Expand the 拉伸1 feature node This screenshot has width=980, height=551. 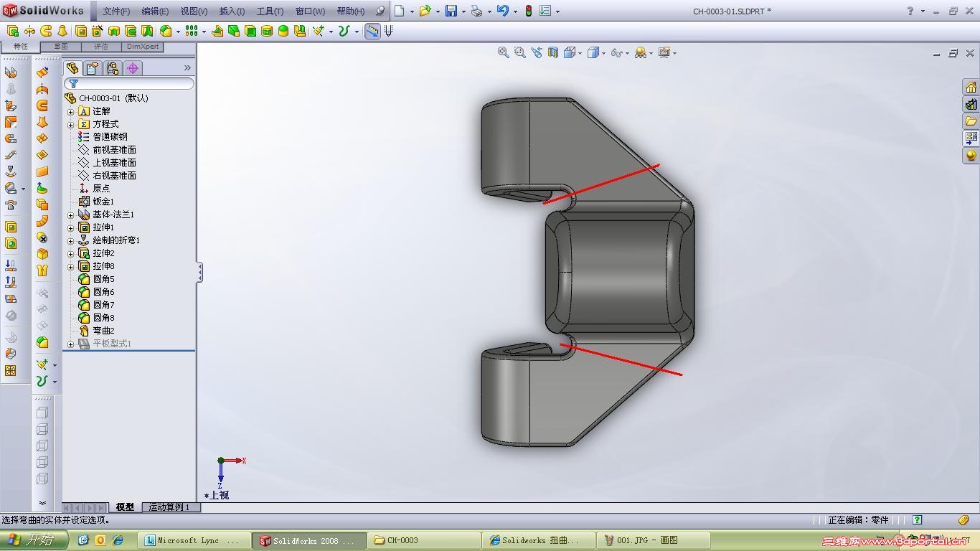71,227
